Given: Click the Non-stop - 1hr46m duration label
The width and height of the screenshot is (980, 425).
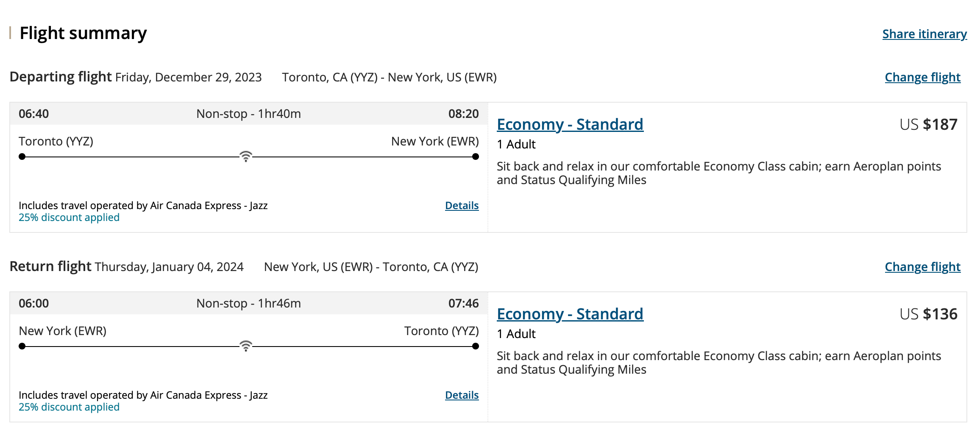Looking at the screenshot, I should point(248,303).
